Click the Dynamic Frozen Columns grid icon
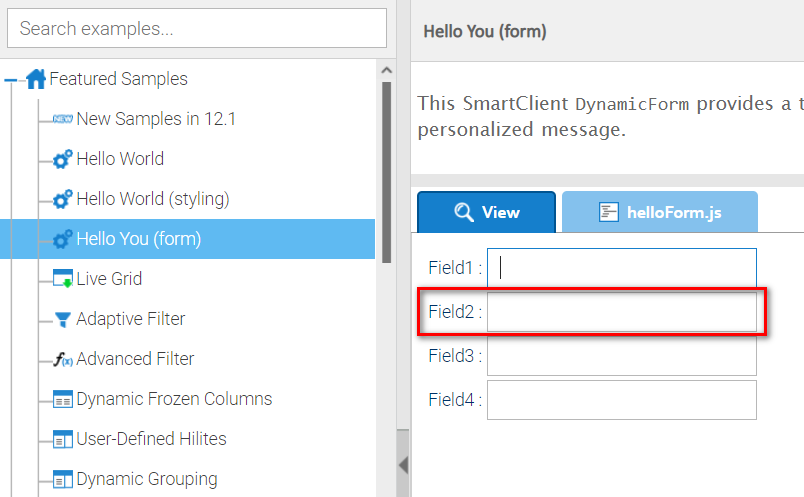The image size is (804, 497). (x=63, y=399)
